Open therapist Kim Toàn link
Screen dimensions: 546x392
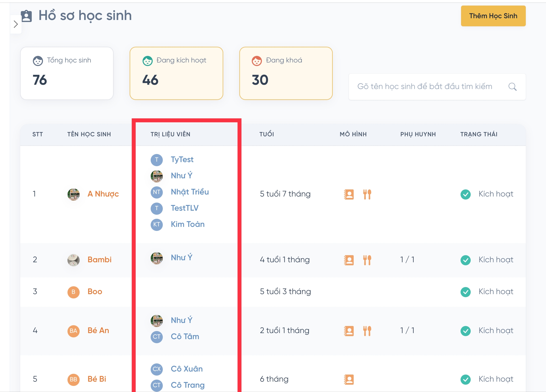click(188, 224)
